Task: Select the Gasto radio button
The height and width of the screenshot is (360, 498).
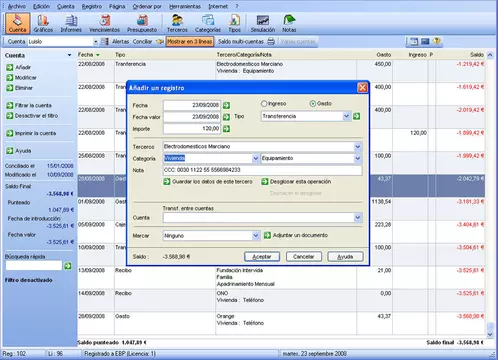Action: coord(313,104)
